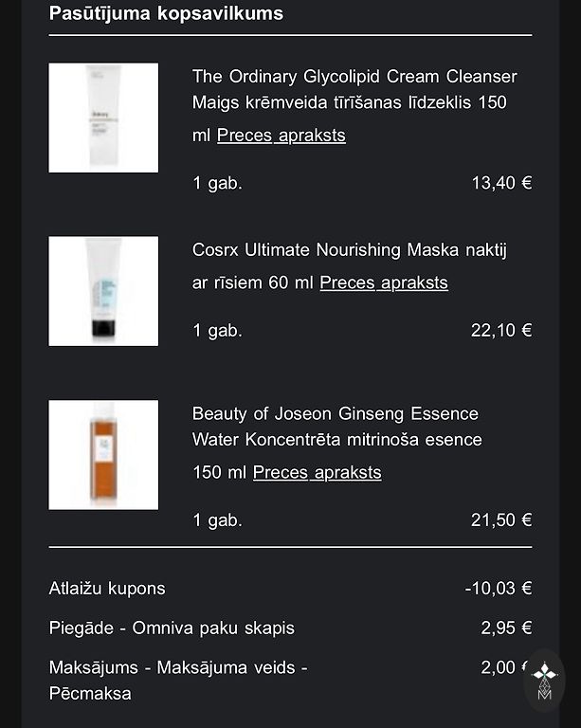Open the Cosrx mask product image
This screenshot has width=581, height=728.
point(103,291)
